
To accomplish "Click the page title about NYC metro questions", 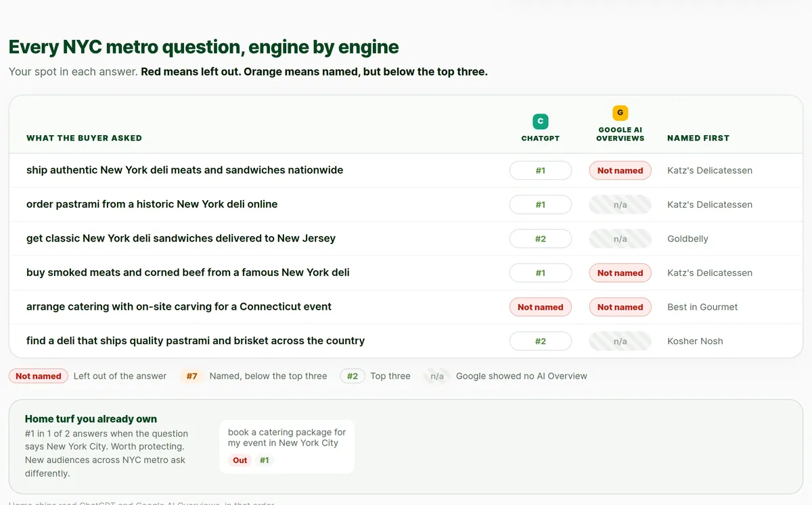I will click(x=204, y=47).
